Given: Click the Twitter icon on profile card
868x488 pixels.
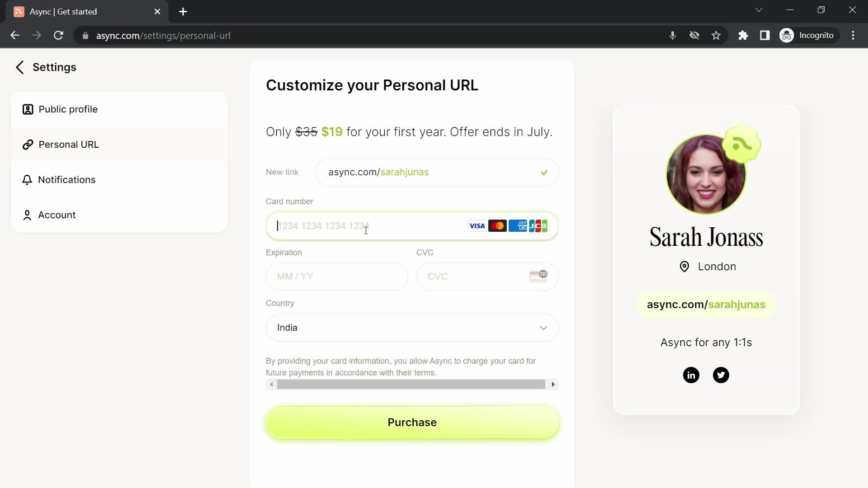Looking at the screenshot, I should [722, 375].
